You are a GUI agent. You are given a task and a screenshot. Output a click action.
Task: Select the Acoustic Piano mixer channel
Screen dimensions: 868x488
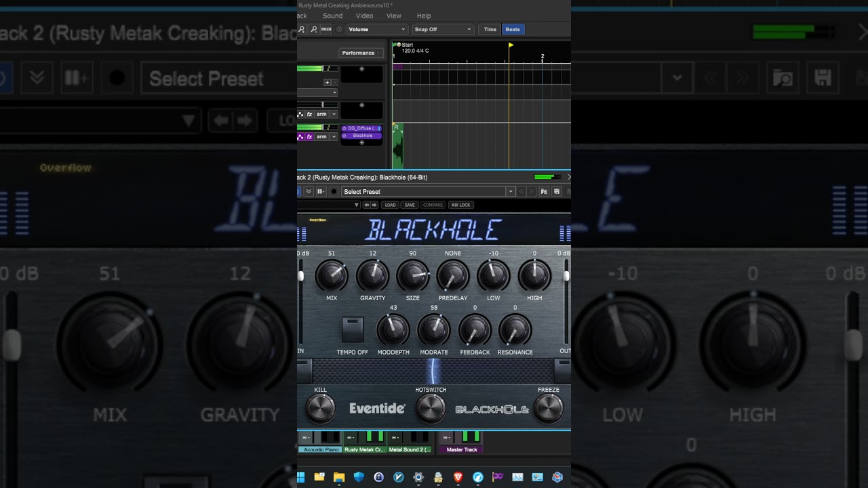[321, 449]
